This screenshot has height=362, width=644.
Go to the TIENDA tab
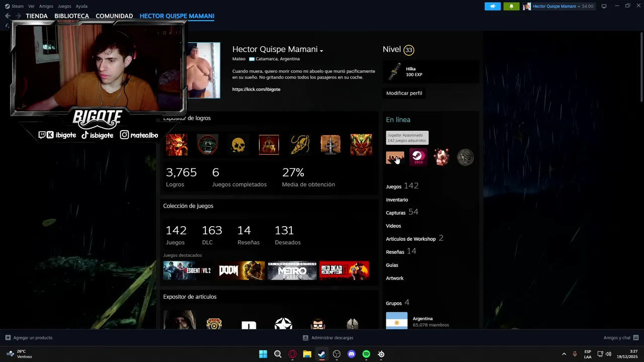pos(37,16)
